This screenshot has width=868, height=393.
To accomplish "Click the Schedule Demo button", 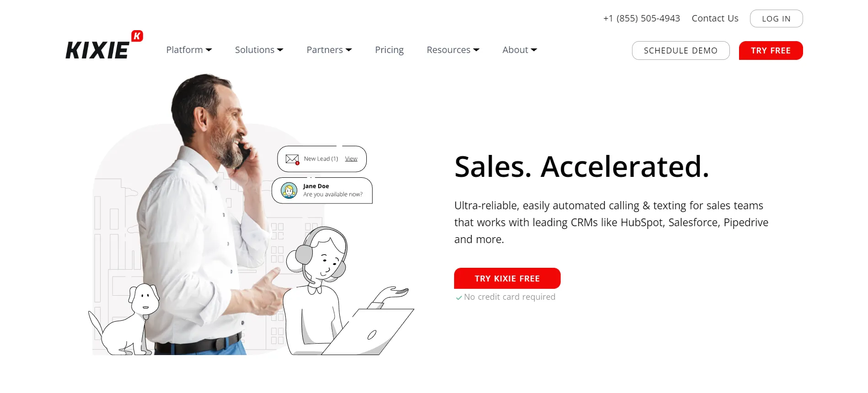I will coord(680,50).
